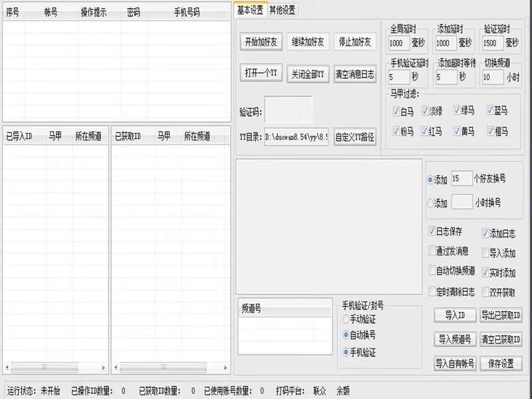532x399 pixels.
Task: Click the 手机号码 column header
Action: (187, 13)
